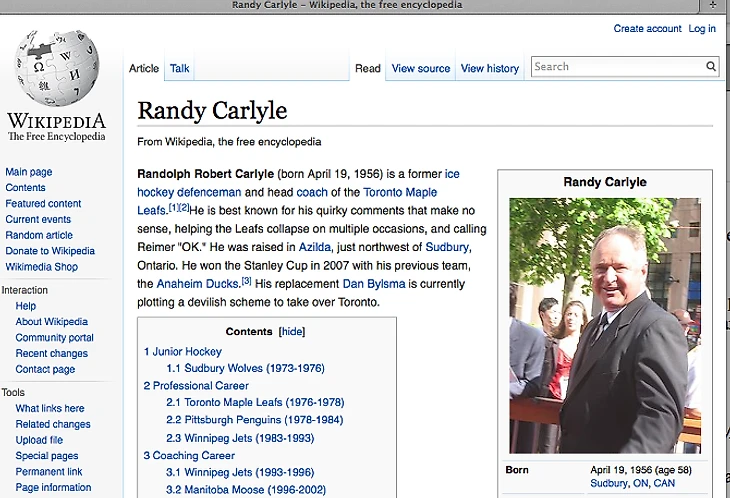Viewport: 730px width, 498px height.
Task: Open Special pages link
Action: click(47, 456)
